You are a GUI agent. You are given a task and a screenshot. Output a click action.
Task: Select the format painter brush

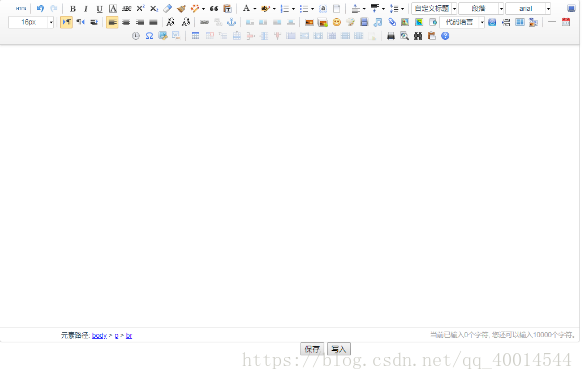click(181, 9)
